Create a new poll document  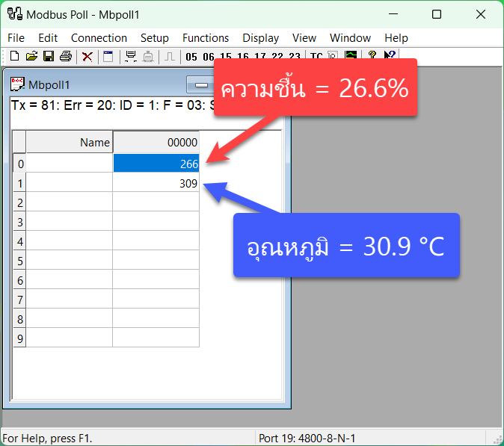tap(14, 56)
